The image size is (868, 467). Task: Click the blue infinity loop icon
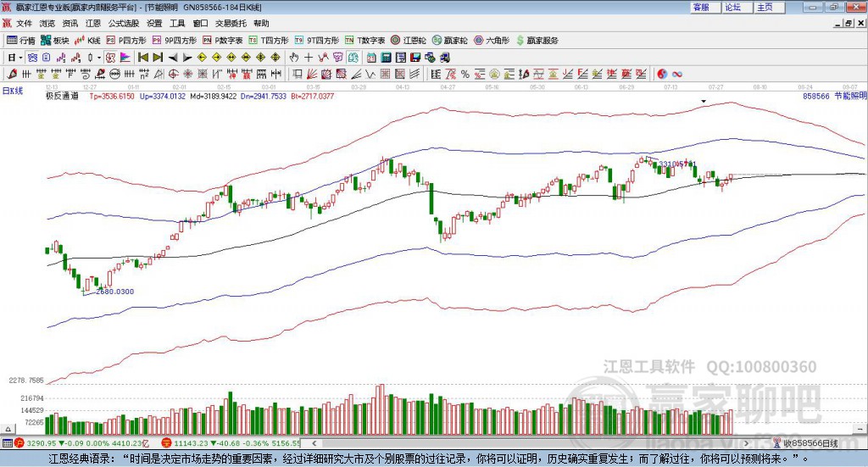tap(676, 74)
